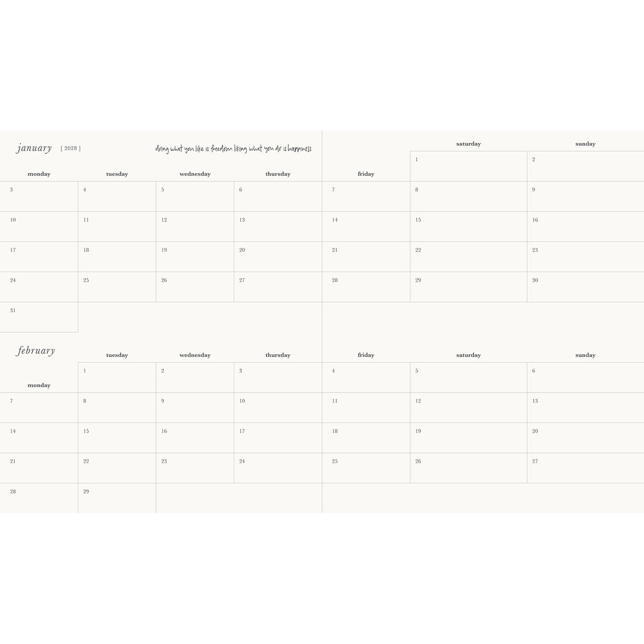Choose the January 21 friday cell
The image size is (644, 644).
pos(366,257)
